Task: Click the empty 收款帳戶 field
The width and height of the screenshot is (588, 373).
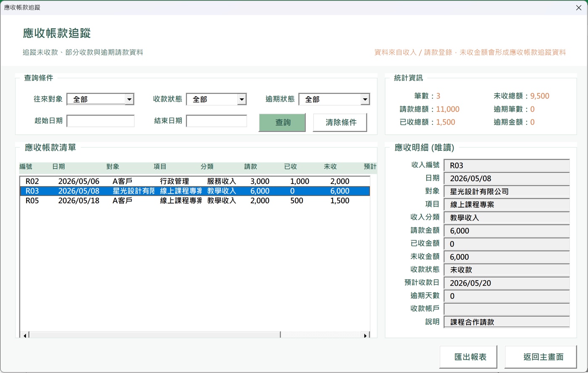Action: 507,309
